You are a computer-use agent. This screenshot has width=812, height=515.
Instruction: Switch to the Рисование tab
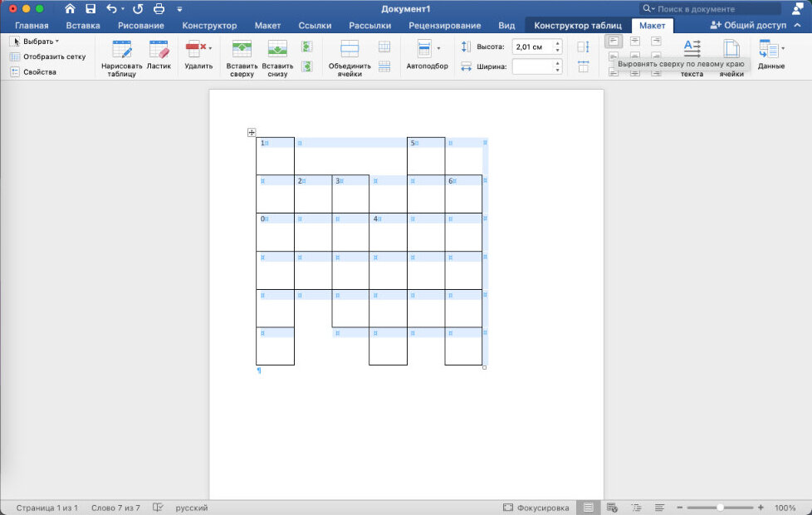(x=141, y=26)
